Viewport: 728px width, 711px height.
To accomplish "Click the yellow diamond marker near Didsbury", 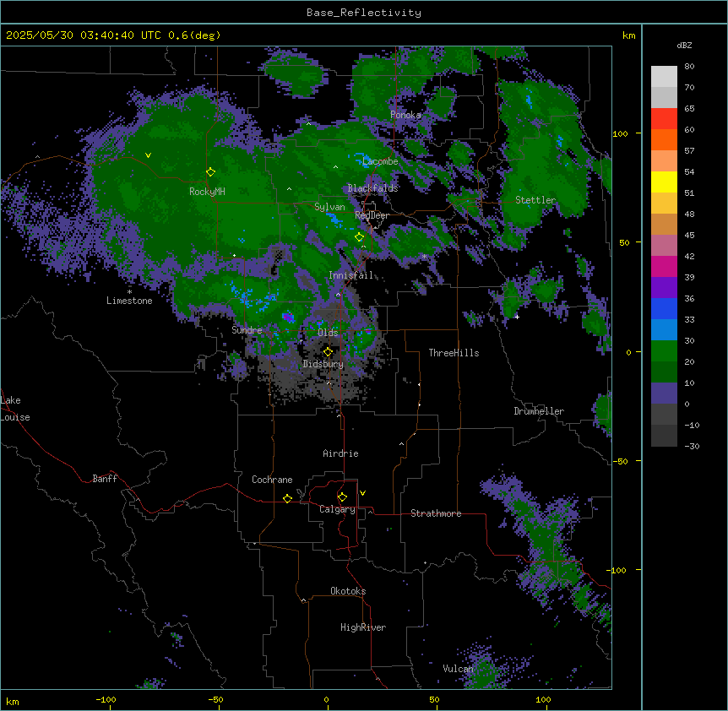I will point(328,352).
